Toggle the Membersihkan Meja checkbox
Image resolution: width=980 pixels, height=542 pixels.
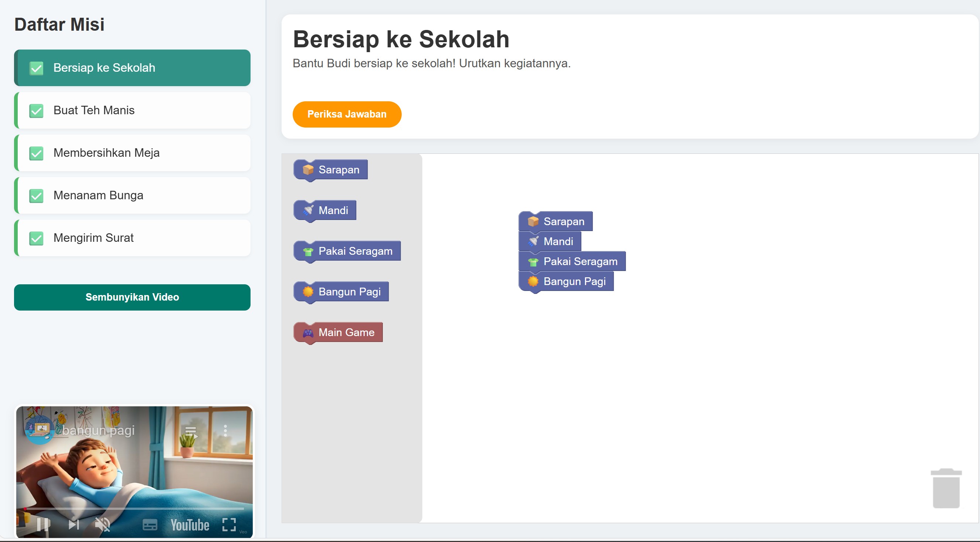tap(36, 153)
